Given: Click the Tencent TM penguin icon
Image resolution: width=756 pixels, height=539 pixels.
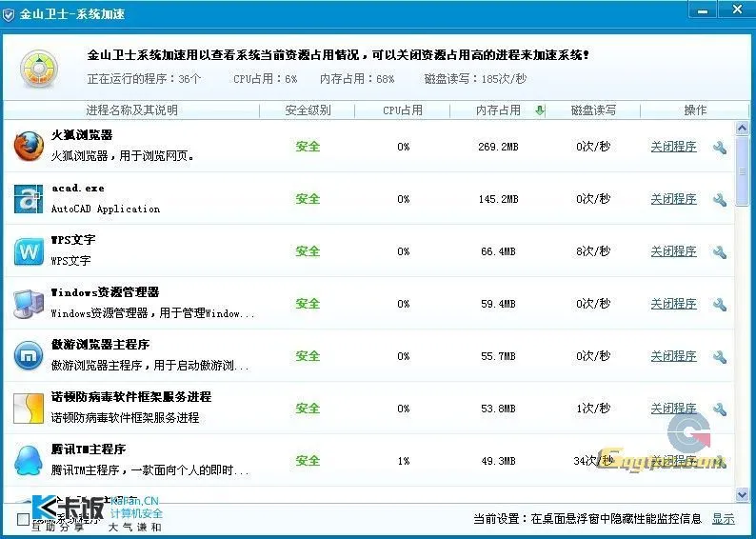Looking at the screenshot, I should (29, 461).
